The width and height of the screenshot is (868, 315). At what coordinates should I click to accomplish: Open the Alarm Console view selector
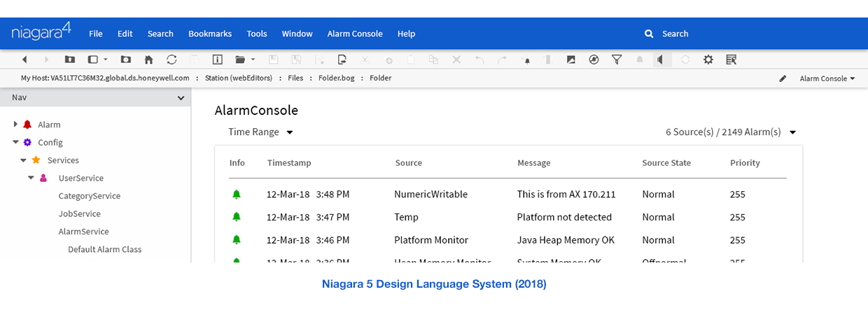pyautogui.click(x=827, y=78)
